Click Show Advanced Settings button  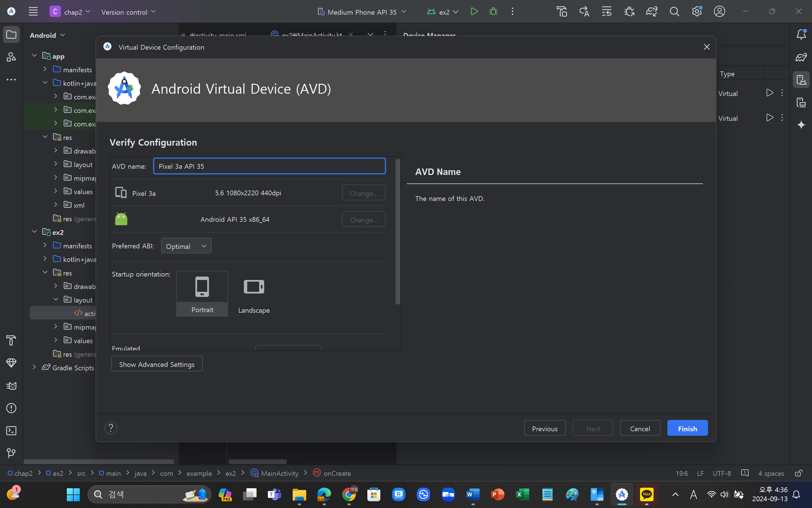coord(157,364)
